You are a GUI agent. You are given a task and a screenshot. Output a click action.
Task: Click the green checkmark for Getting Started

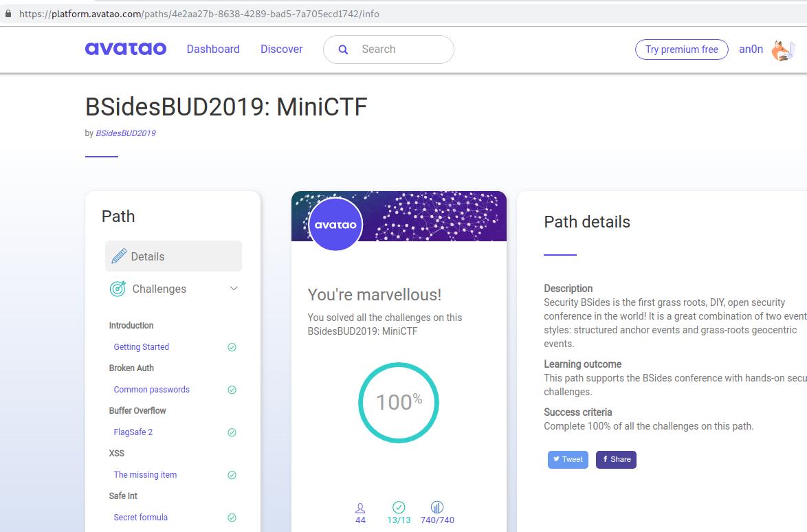[x=232, y=347]
